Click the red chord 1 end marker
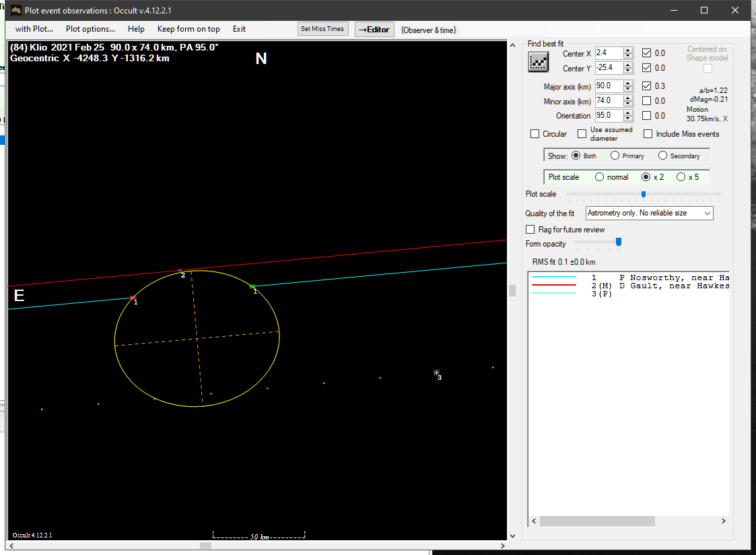The height and width of the screenshot is (555, 756). [x=133, y=298]
